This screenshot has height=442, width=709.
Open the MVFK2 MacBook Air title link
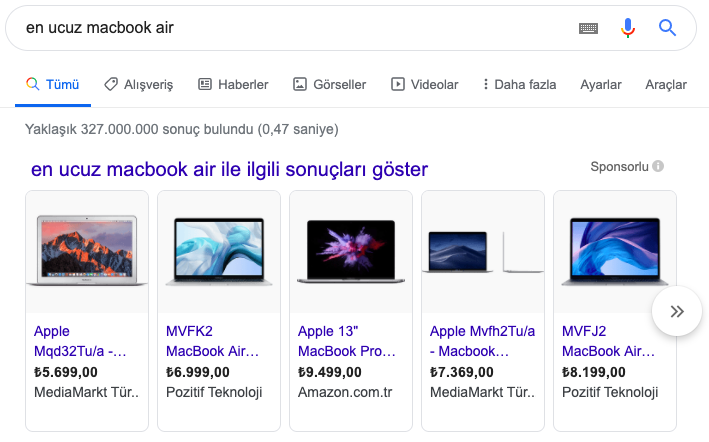pos(213,341)
